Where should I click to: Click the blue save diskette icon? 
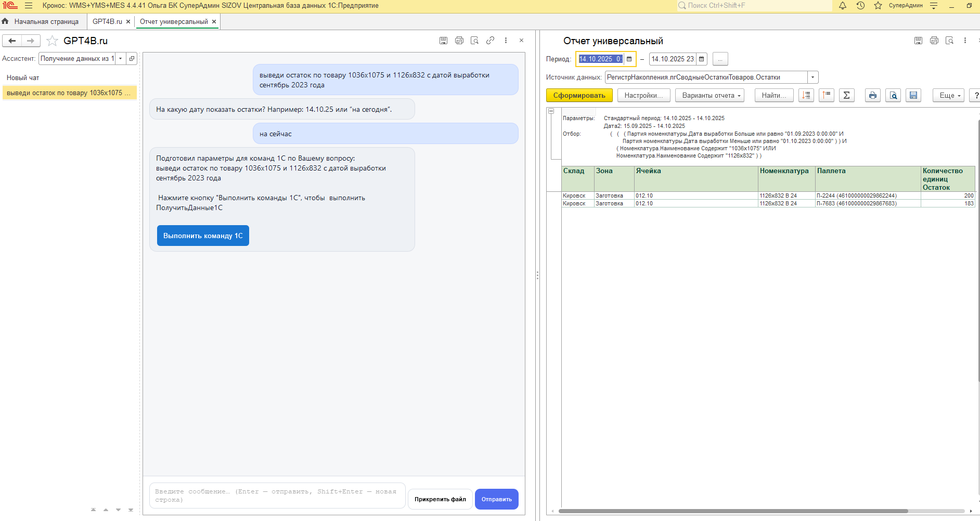[913, 95]
